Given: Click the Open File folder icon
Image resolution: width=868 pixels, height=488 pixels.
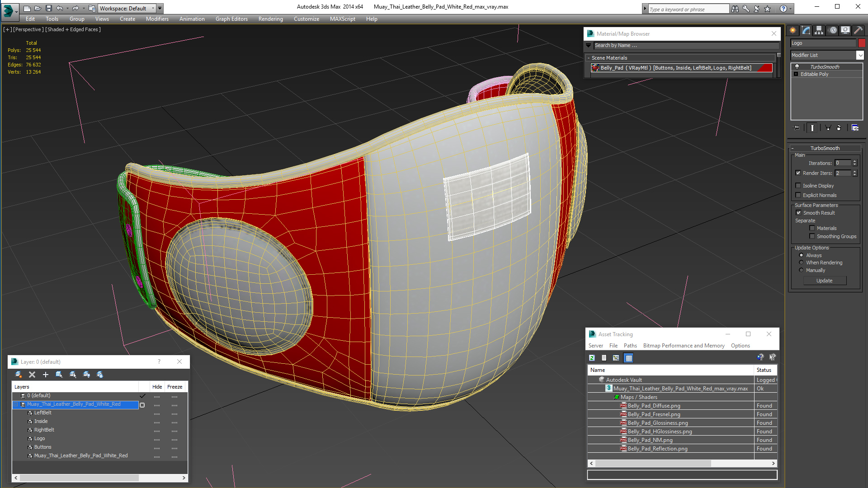Looking at the screenshot, I should (x=38, y=8).
